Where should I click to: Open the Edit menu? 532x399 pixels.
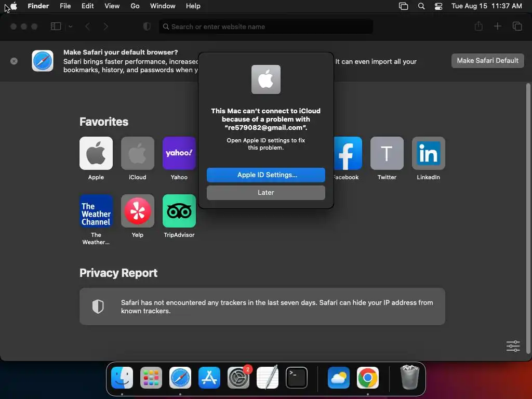click(x=87, y=6)
